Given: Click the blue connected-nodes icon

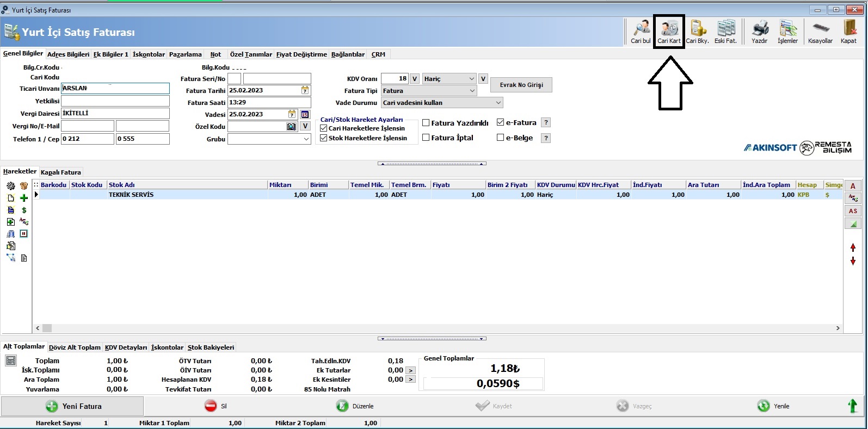Looking at the screenshot, I should pos(11,258).
